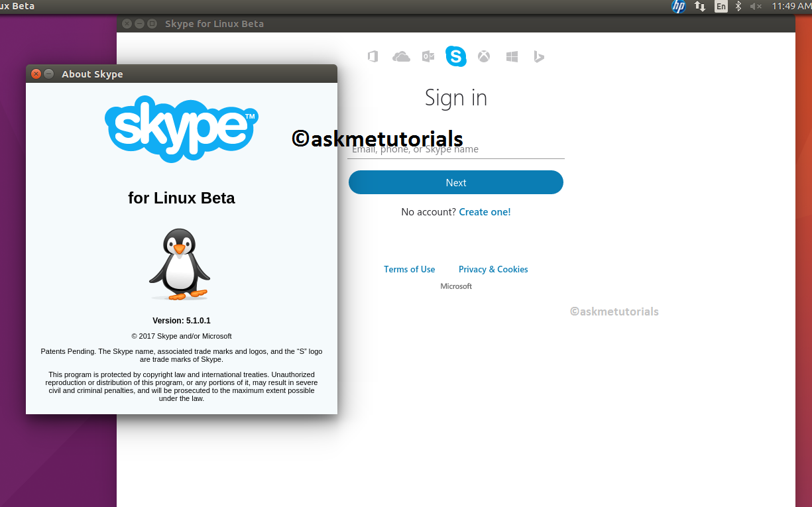
Task: Click the 'for Linux Beta' heading
Action: coord(182,197)
